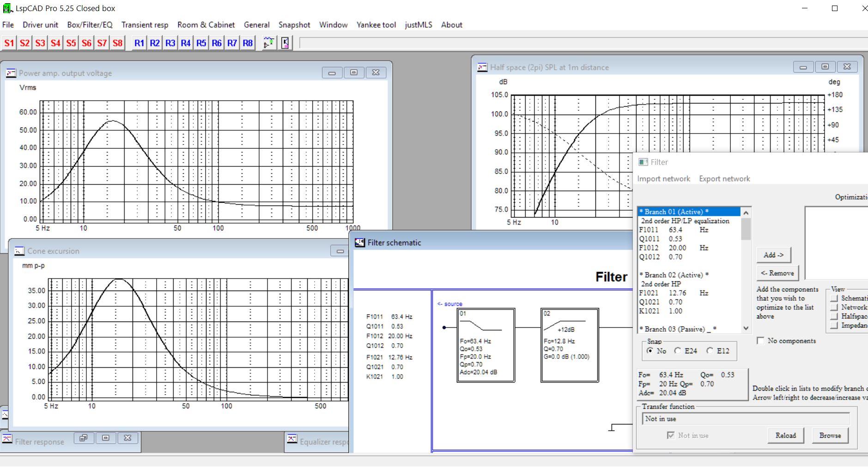Image resolution: width=868 pixels, height=467 pixels.
Task: Click the R7 recall toolbar button
Action: [x=232, y=43]
